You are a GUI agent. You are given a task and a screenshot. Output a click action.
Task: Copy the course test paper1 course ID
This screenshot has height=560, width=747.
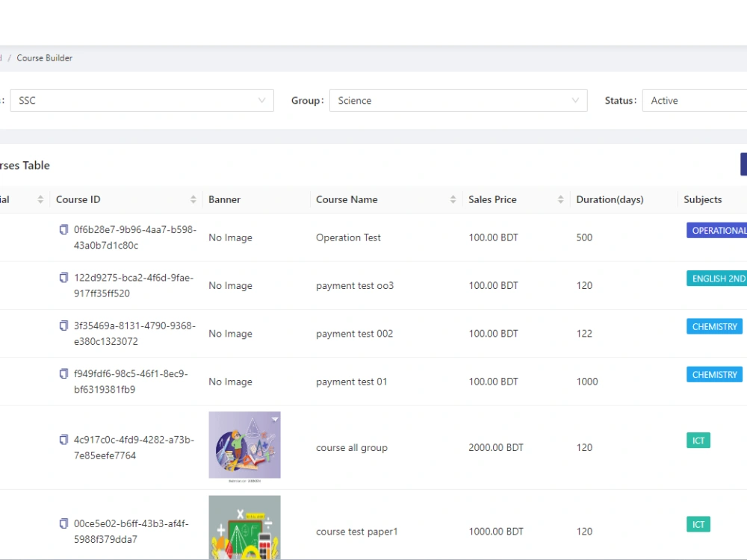pyautogui.click(x=63, y=523)
